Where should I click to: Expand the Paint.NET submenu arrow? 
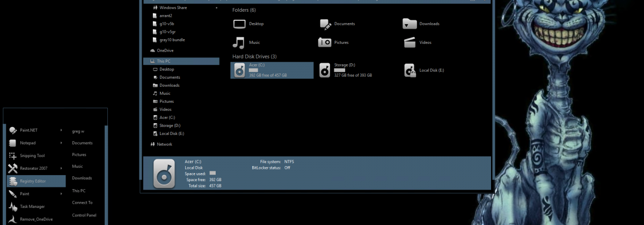point(61,130)
